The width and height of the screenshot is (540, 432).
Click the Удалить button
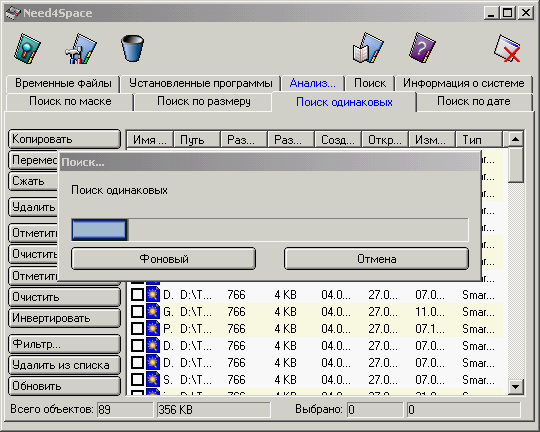click(33, 207)
